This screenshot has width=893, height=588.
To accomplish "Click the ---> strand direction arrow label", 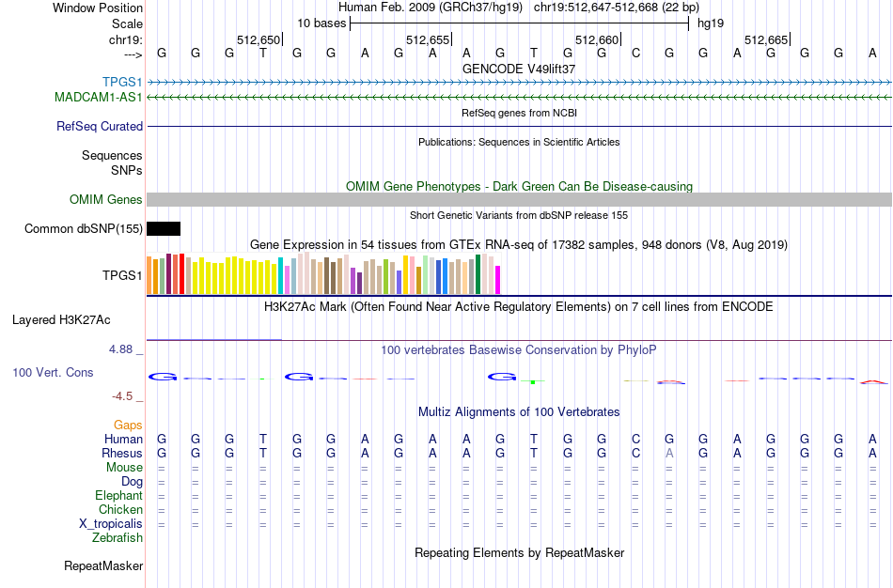I will (133, 54).
